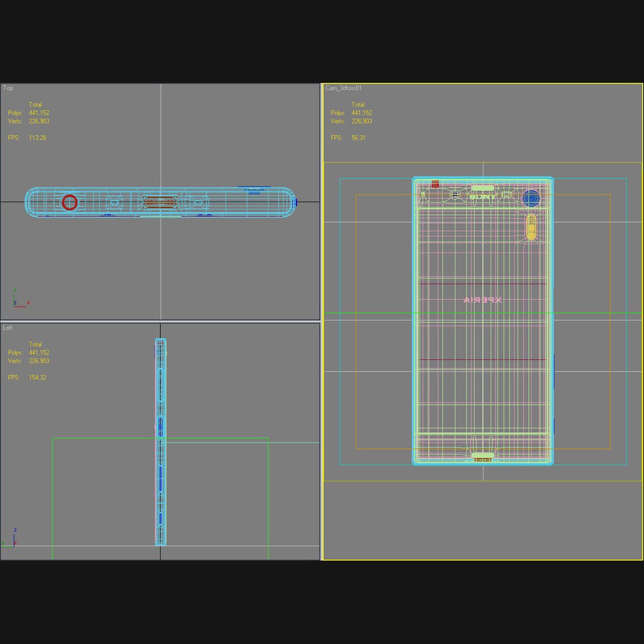Open the Cam_3dtoss01 viewport label menu

(344, 88)
